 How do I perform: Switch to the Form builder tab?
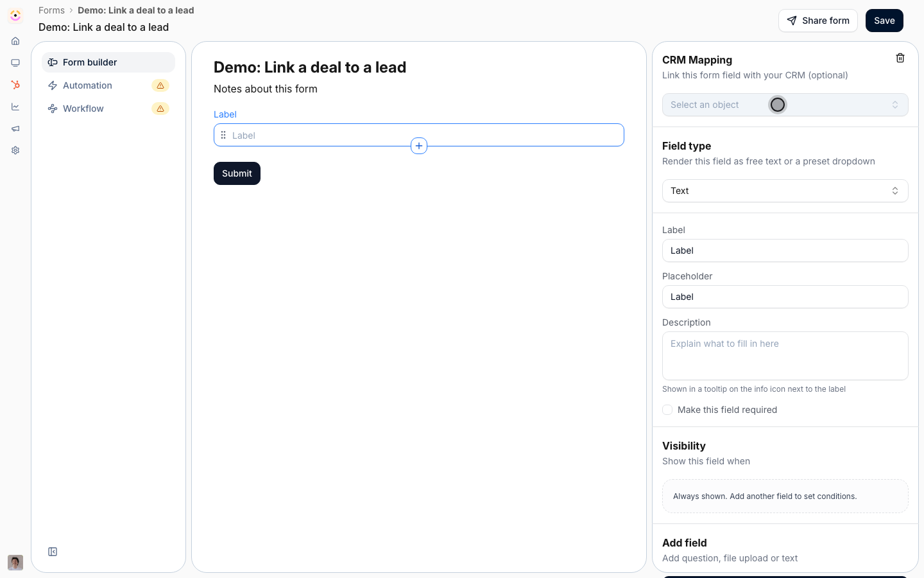pyautogui.click(x=108, y=62)
